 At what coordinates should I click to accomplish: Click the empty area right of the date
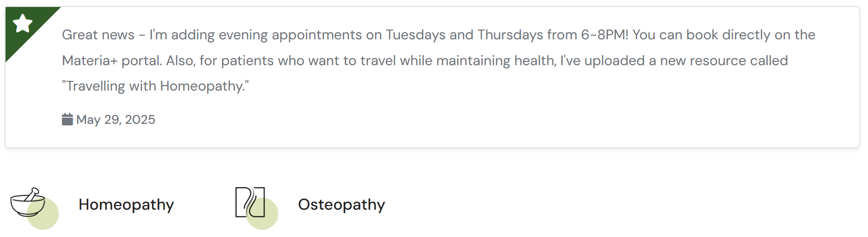point(434,119)
